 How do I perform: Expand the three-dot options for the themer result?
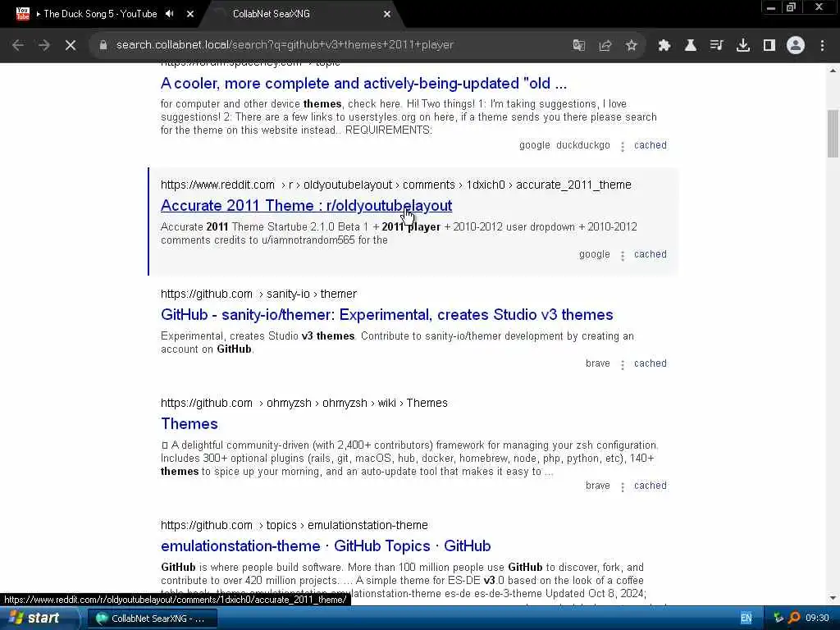pyautogui.click(x=623, y=364)
